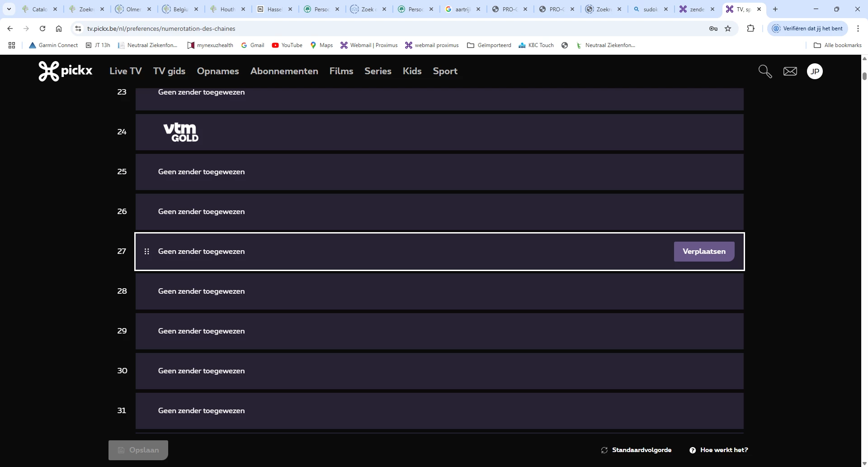
Task: Reset with Standaardvolgorde
Action: [636, 450]
